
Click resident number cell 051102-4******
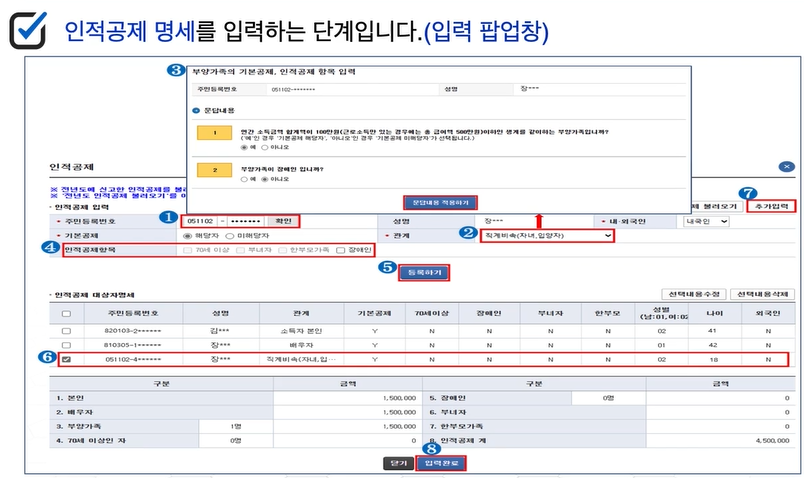pos(133,360)
